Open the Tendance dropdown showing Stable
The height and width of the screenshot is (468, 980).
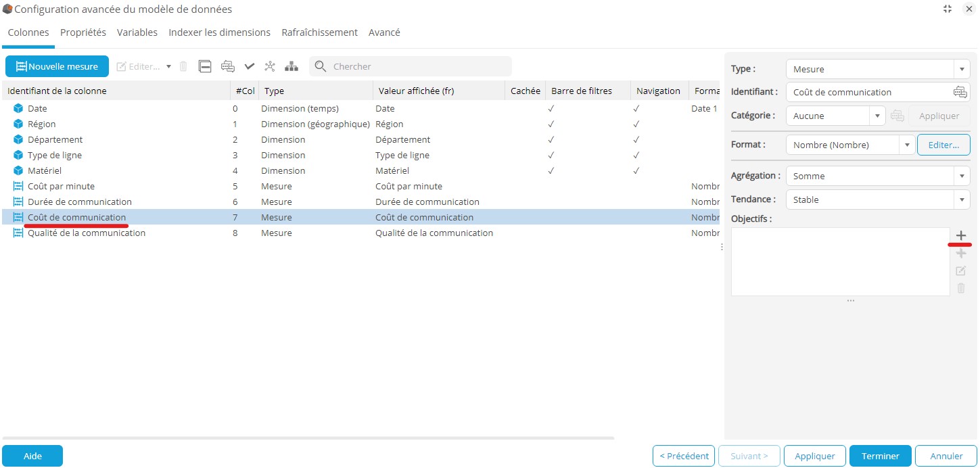[x=878, y=200]
